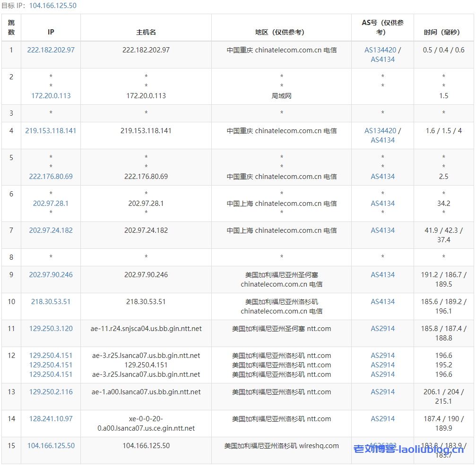Click IP link 222.182.202.97 in hop 1

51,50
